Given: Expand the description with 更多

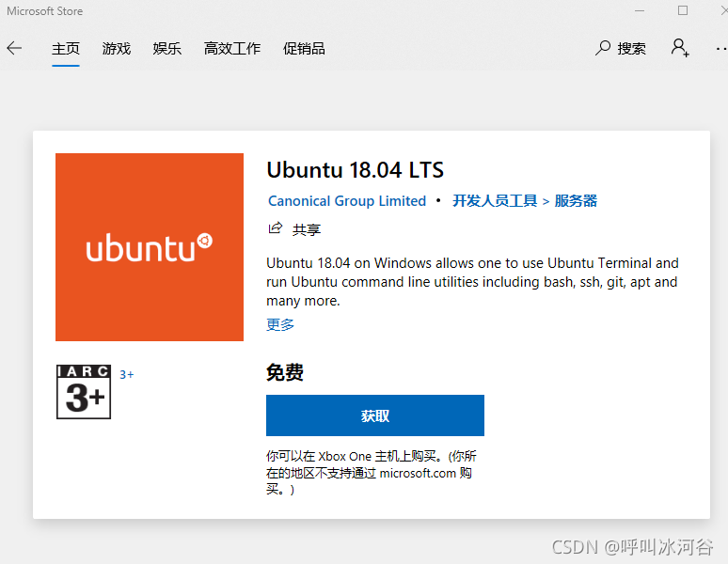Looking at the screenshot, I should tap(280, 324).
